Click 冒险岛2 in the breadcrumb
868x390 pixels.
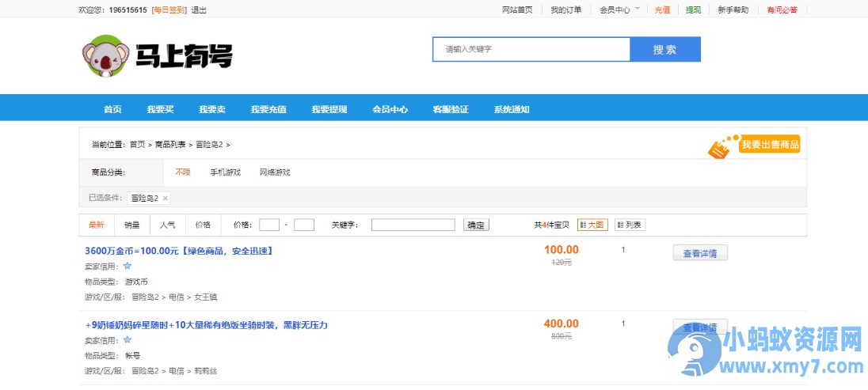(209, 145)
